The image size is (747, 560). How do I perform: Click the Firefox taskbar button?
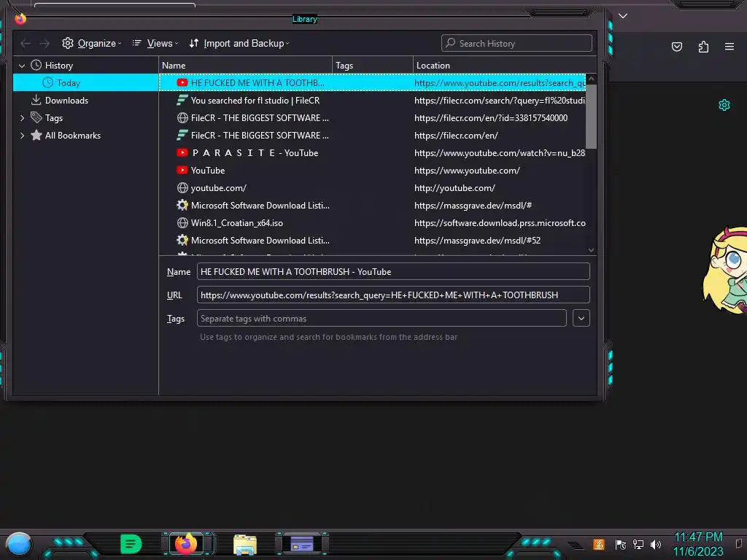click(x=186, y=543)
